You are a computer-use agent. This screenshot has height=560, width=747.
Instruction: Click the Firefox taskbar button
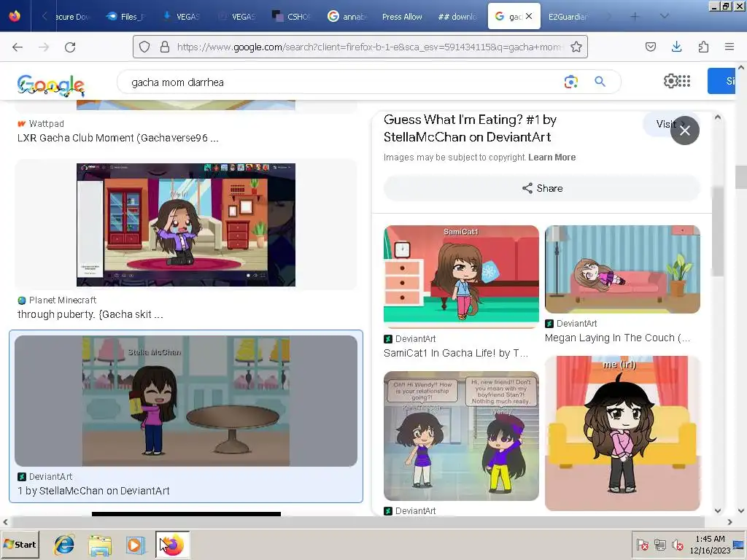172,544
